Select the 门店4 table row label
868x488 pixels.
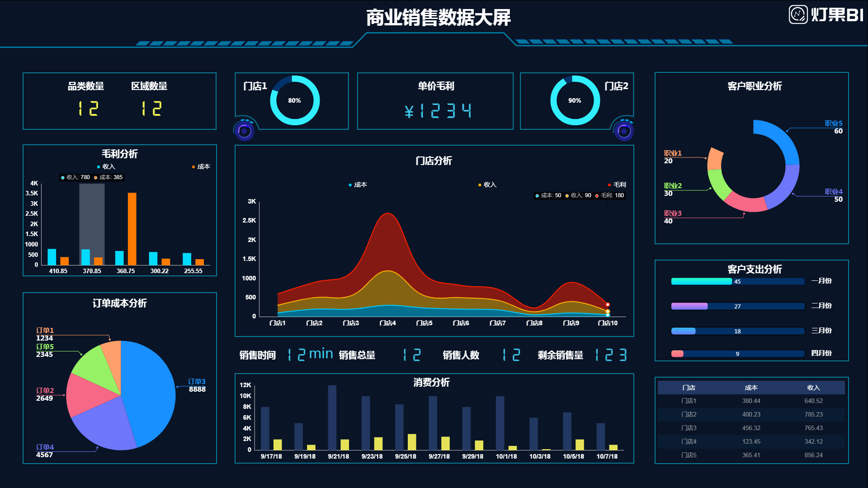click(689, 441)
